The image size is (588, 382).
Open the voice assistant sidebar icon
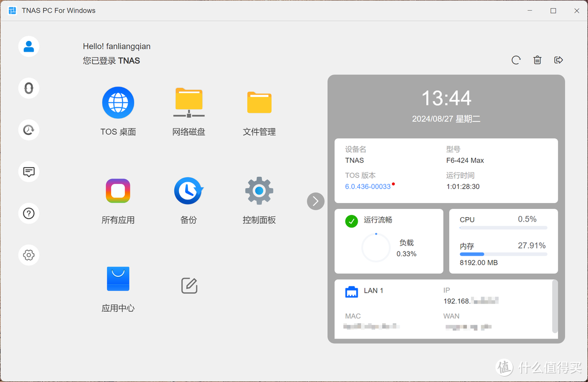[x=28, y=88]
